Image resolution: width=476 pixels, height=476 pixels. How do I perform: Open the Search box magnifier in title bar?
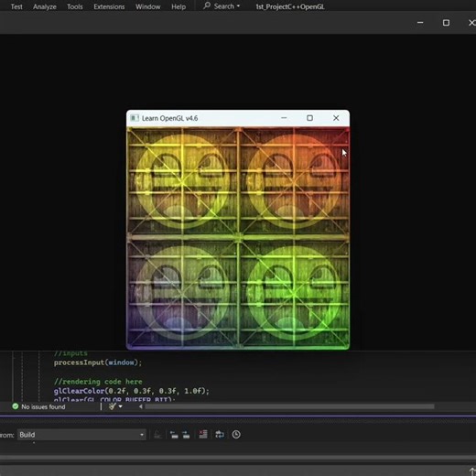(x=207, y=5)
